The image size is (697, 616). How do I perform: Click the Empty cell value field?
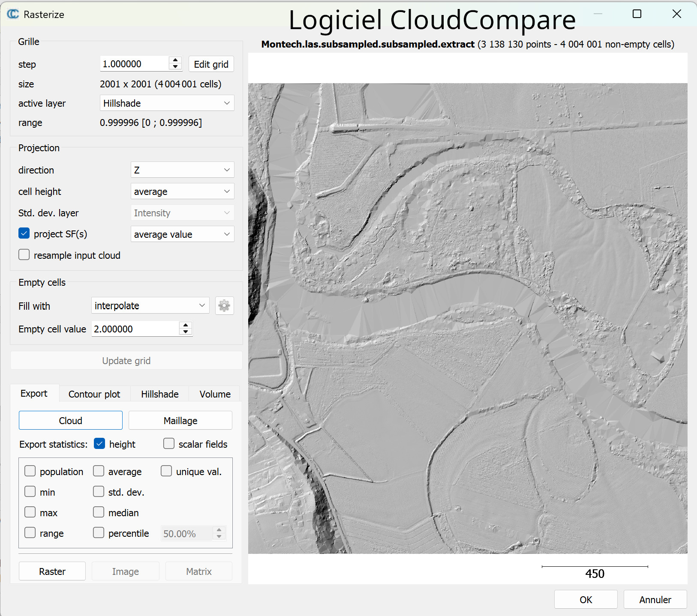click(x=136, y=329)
